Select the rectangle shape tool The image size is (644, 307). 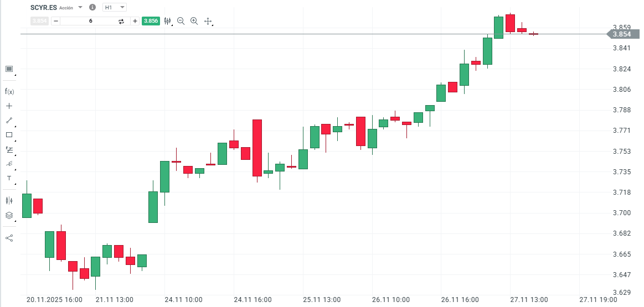point(9,134)
